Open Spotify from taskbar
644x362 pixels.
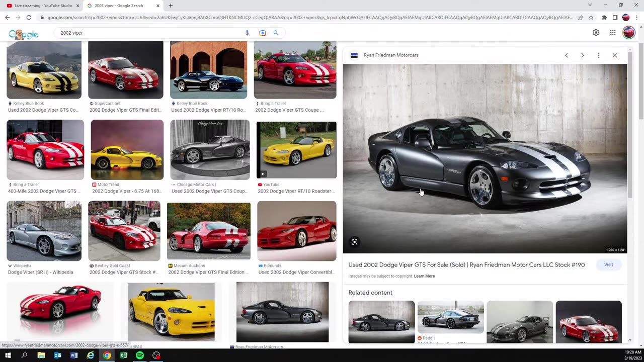click(140, 355)
